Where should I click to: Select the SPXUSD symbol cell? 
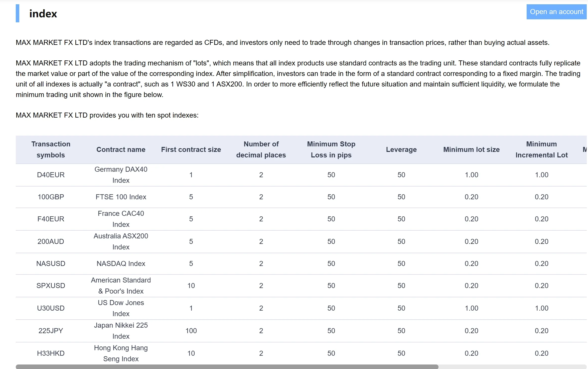51,286
